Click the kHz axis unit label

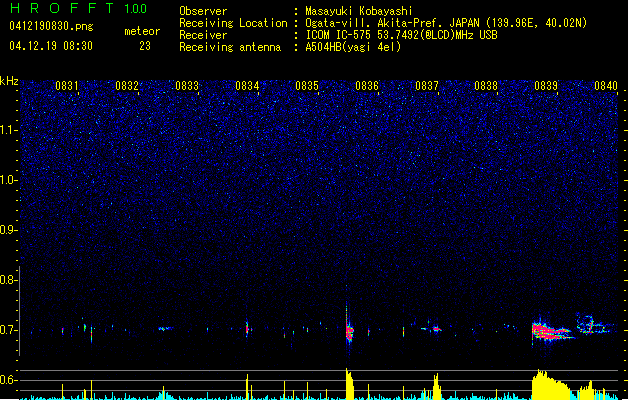(9, 81)
